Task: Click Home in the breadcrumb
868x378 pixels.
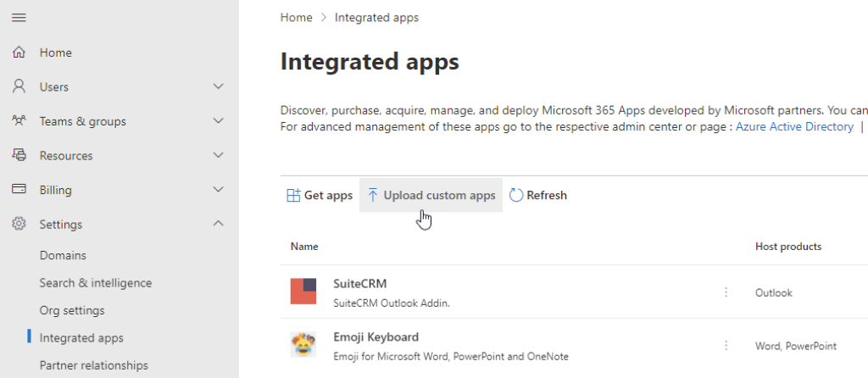Action: click(x=296, y=17)
